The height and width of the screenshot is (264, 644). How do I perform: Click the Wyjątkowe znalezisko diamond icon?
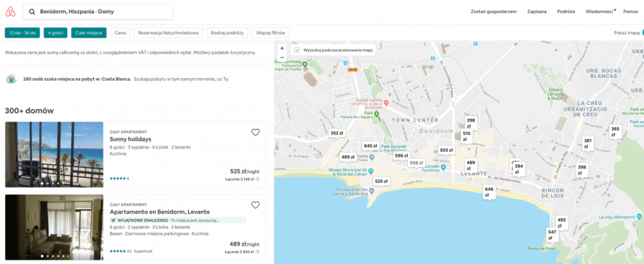[x=113, y=220]
